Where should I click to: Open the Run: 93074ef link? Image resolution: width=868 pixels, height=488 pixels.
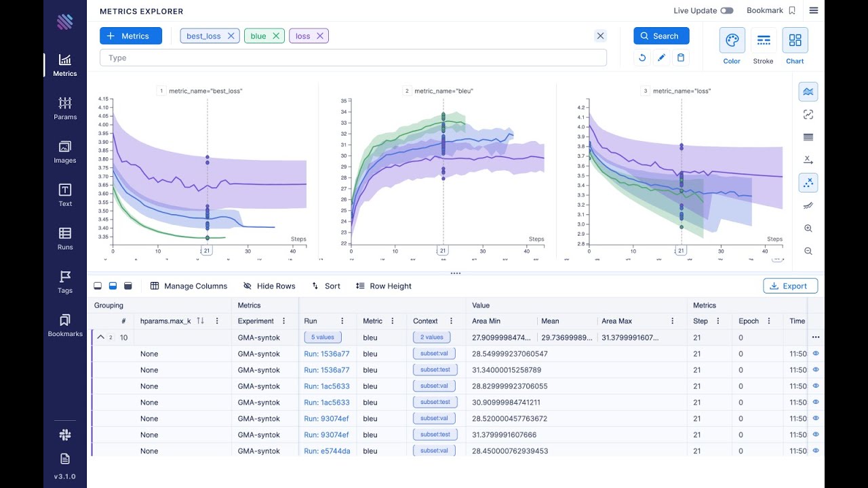point(326,419)
